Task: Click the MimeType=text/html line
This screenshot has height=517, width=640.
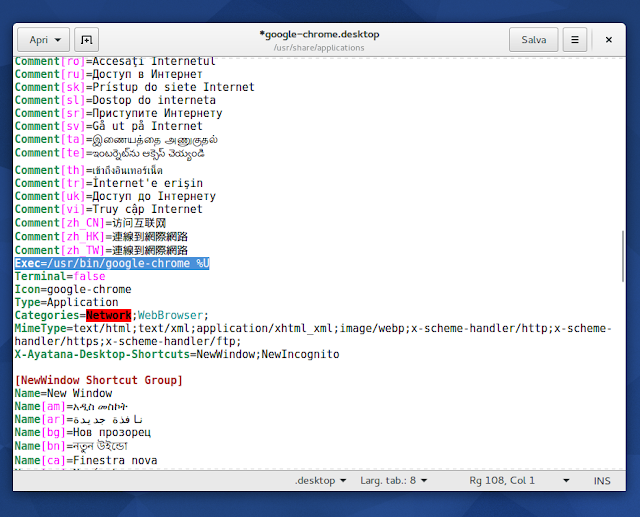Action: pos(313,335)
